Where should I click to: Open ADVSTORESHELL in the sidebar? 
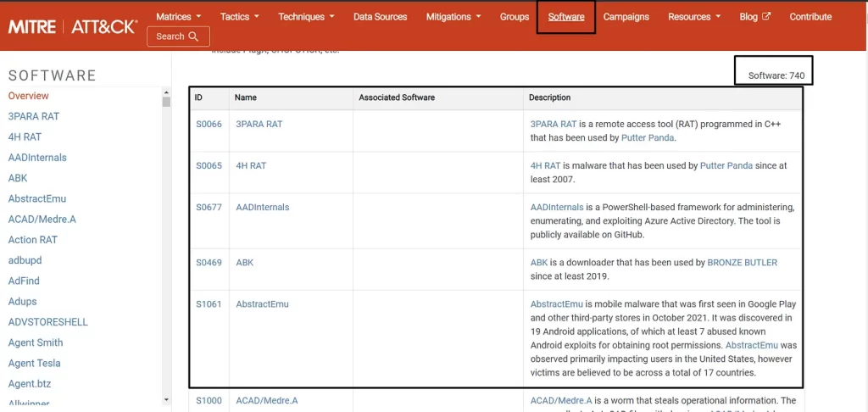point(48,322)
